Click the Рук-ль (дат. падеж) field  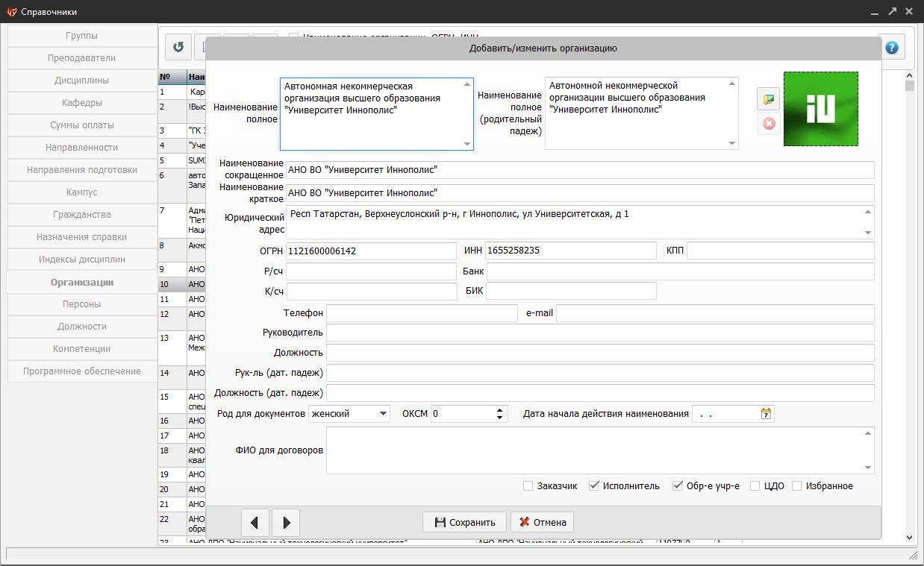point(600,373)
